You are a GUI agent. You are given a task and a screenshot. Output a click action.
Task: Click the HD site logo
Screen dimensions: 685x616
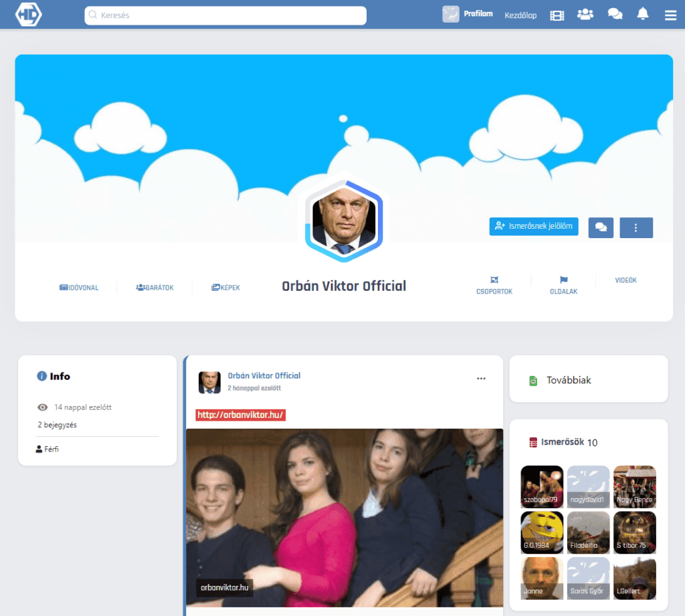tap(28, 15)
